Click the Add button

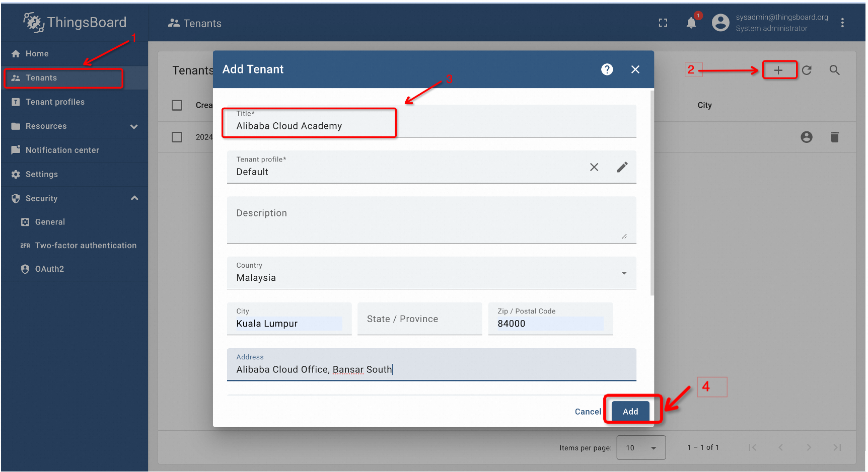(630, 412)
